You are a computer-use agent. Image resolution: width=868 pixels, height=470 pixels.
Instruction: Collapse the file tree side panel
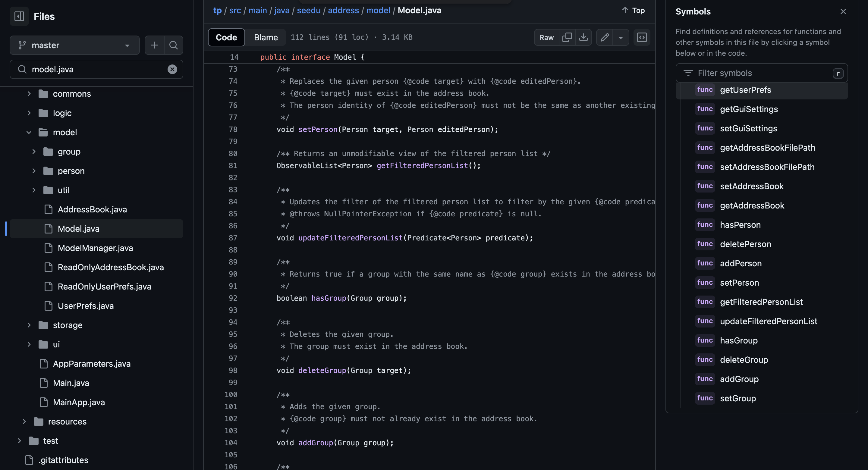coord(19,16)
